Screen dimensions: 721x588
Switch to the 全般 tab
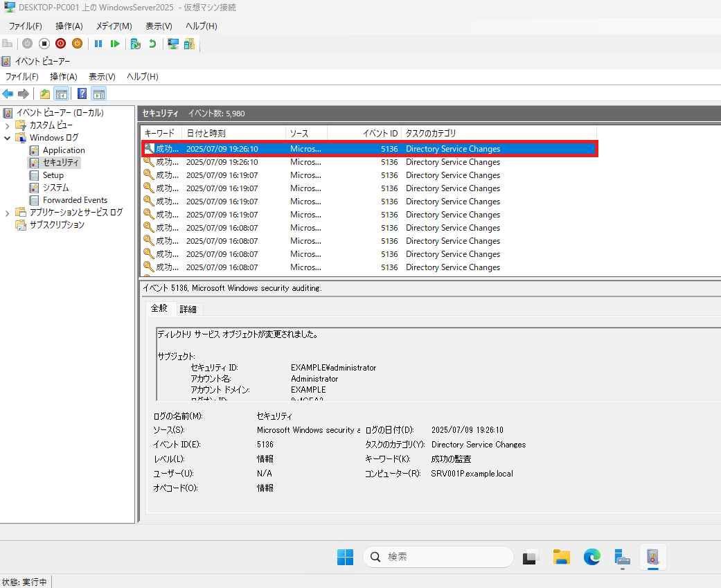coord(159,308)
